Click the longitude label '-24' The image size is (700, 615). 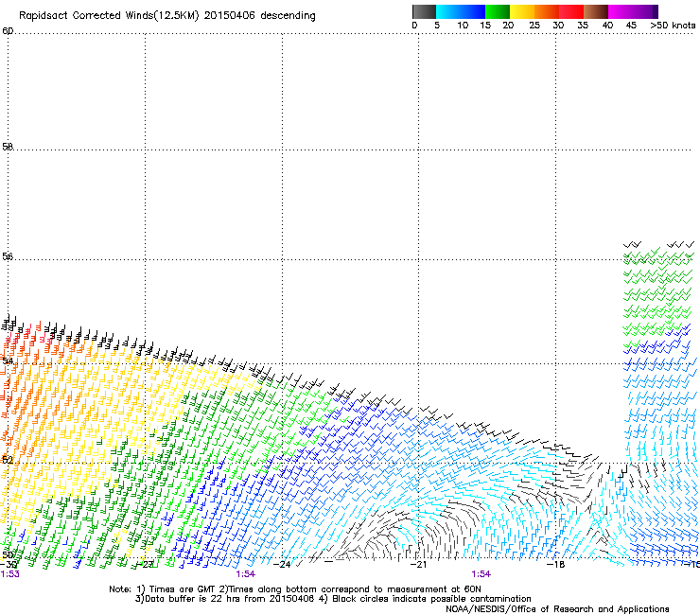coord(282,565)
